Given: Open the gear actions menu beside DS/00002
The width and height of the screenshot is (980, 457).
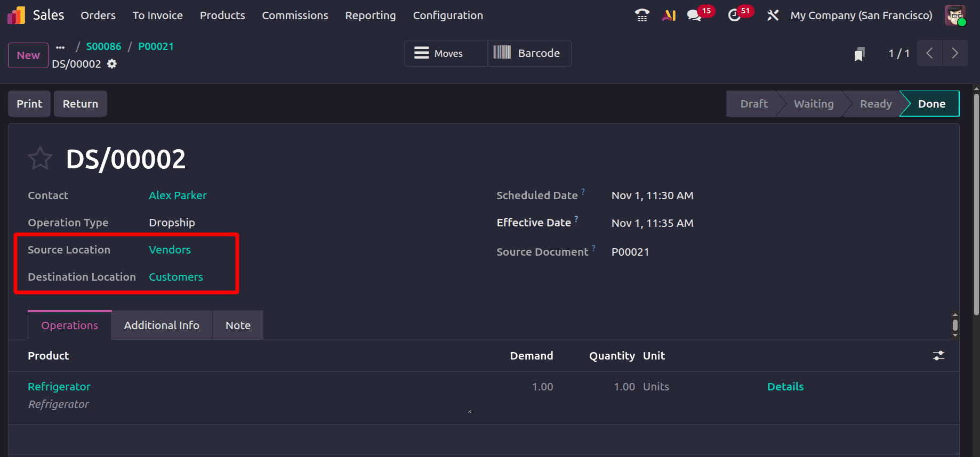Looking at the screenshot, I should (x=112, y=64).
